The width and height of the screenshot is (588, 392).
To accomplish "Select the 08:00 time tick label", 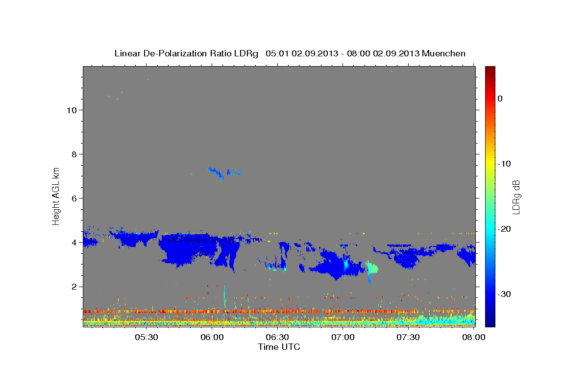I will tap(474, 338).
